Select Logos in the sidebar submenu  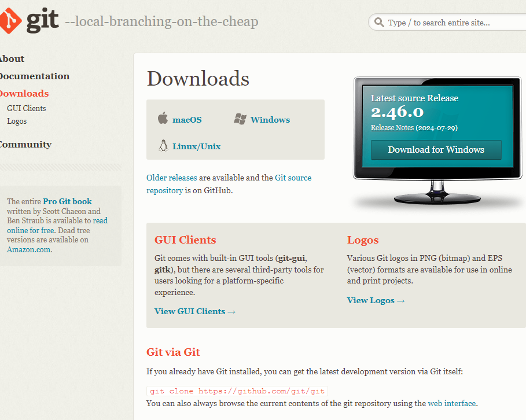(17, 121)
